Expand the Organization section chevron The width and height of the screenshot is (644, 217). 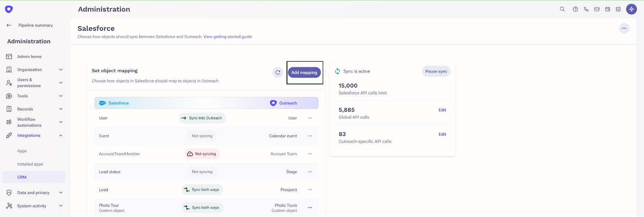point(61,70)
